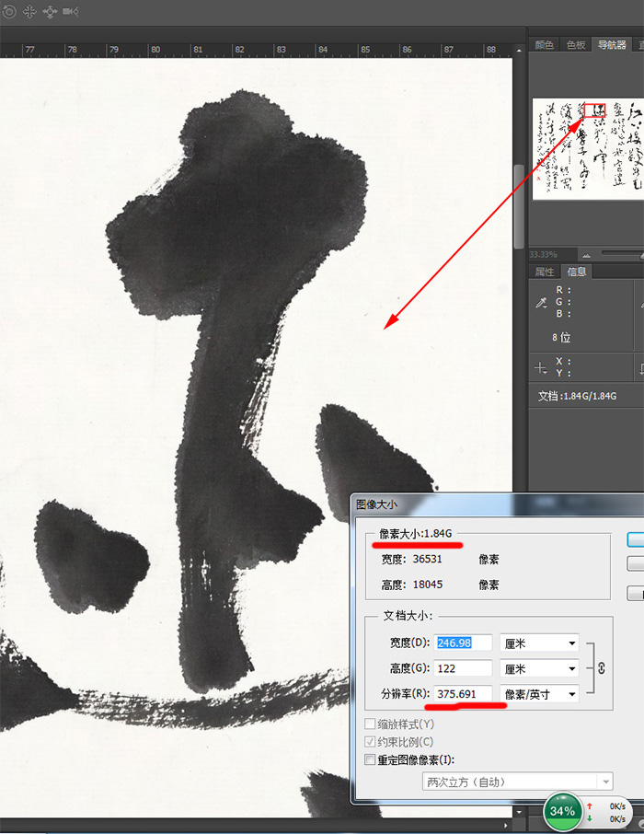Click the zoom-out mountain icon in Navigator
The image size is (644, 834).
pos(587,255)
